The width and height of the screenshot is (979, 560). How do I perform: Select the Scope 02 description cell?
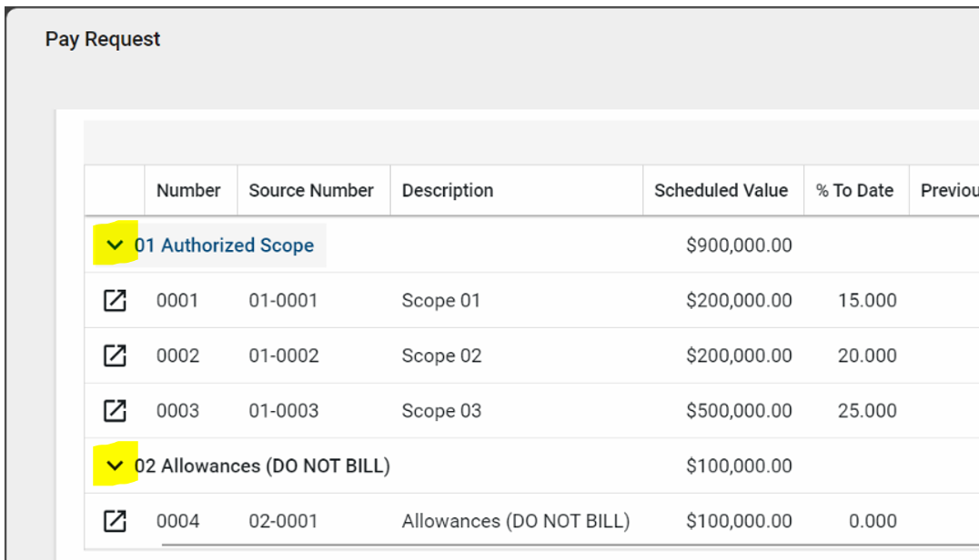click(x=441, y=355)
